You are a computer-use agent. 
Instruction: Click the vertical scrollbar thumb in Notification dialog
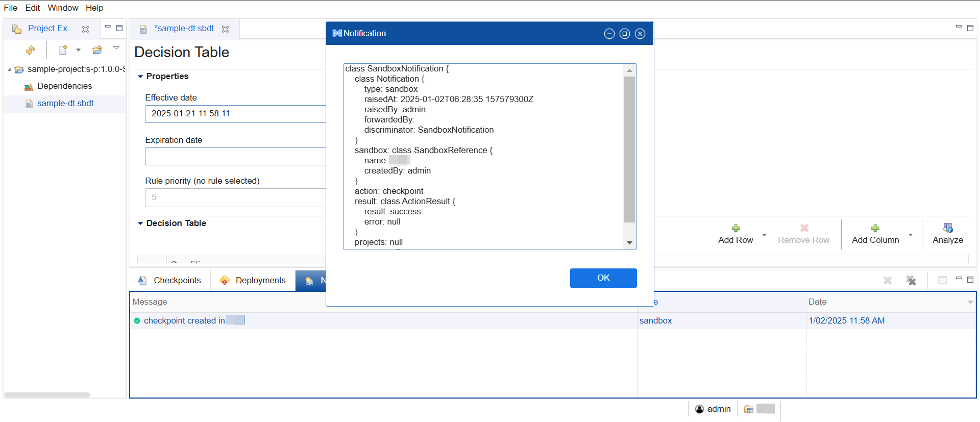(630, 150)
